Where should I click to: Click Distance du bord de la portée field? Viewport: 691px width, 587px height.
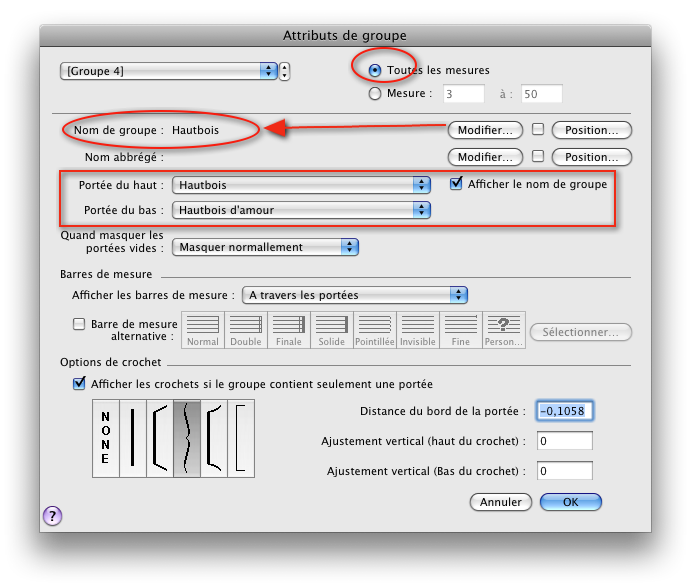(565, 411)
